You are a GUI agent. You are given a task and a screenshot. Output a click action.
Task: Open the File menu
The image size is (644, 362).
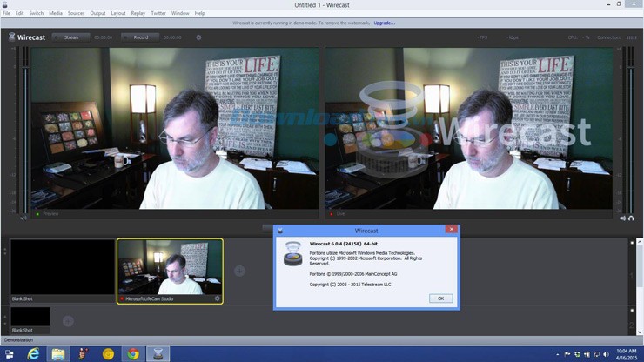pos(6,13)
